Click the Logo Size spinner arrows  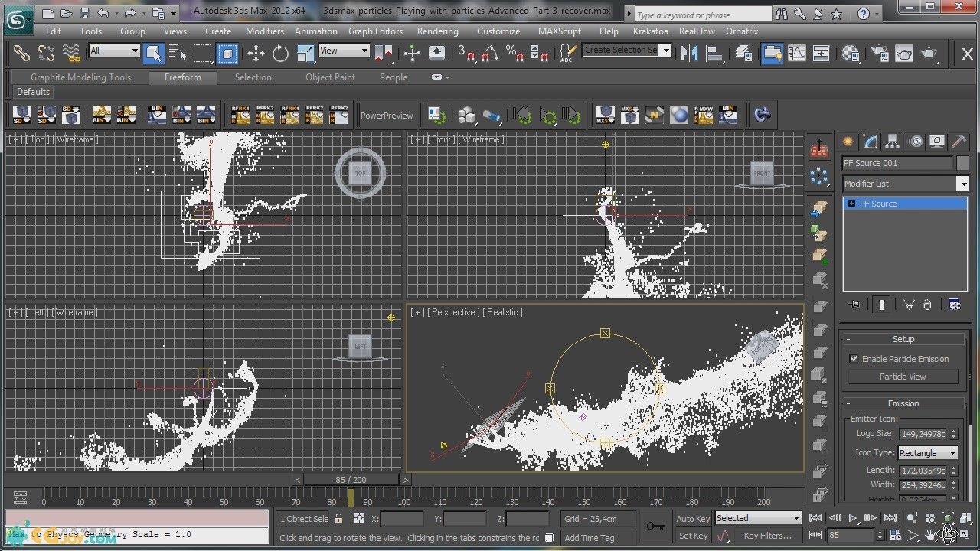point(953,434)
